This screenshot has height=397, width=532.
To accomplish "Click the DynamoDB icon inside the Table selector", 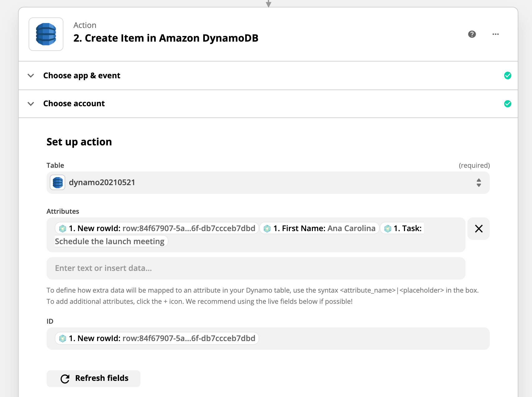I will pyautogui.click(x=57, y=183).
